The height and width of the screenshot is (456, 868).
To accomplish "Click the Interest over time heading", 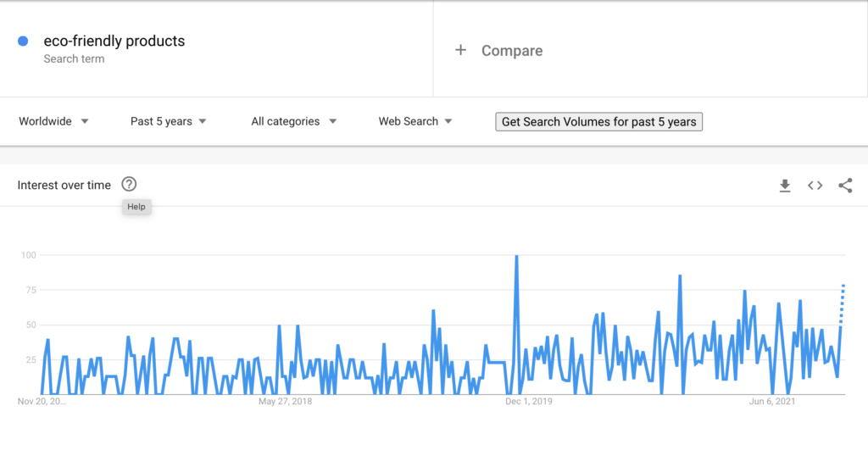I will point(64,186).
